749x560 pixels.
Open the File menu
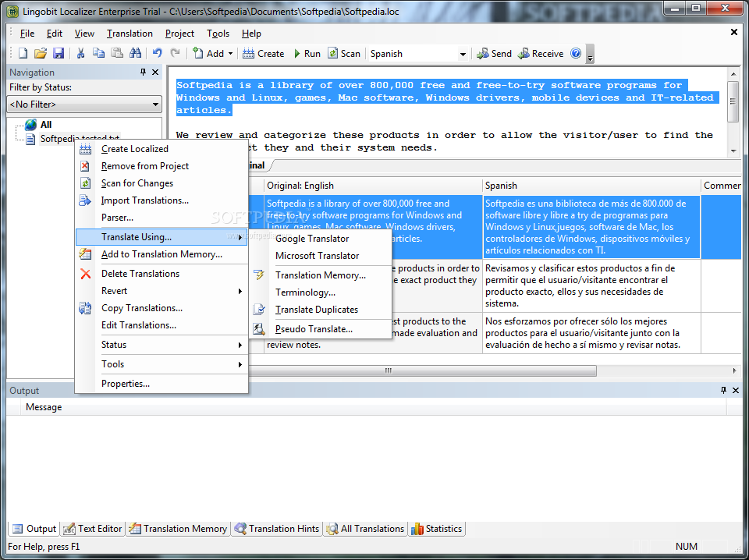[x=27, y=34]
